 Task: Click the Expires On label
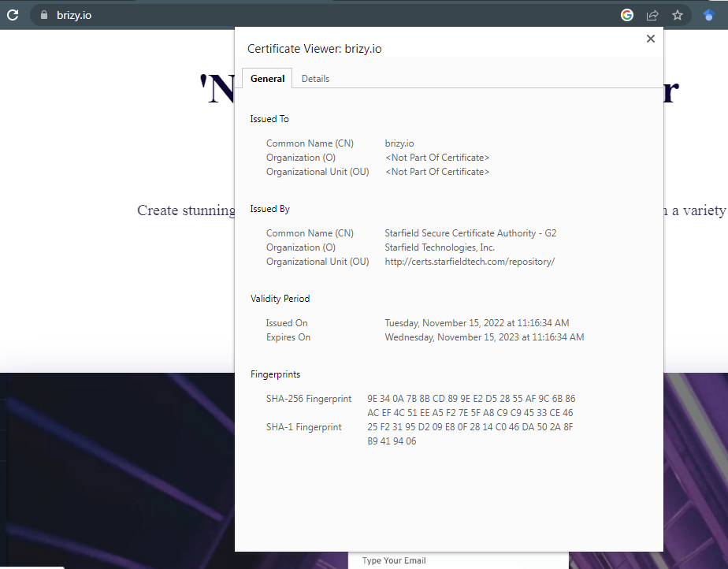(x=288, y=337)
